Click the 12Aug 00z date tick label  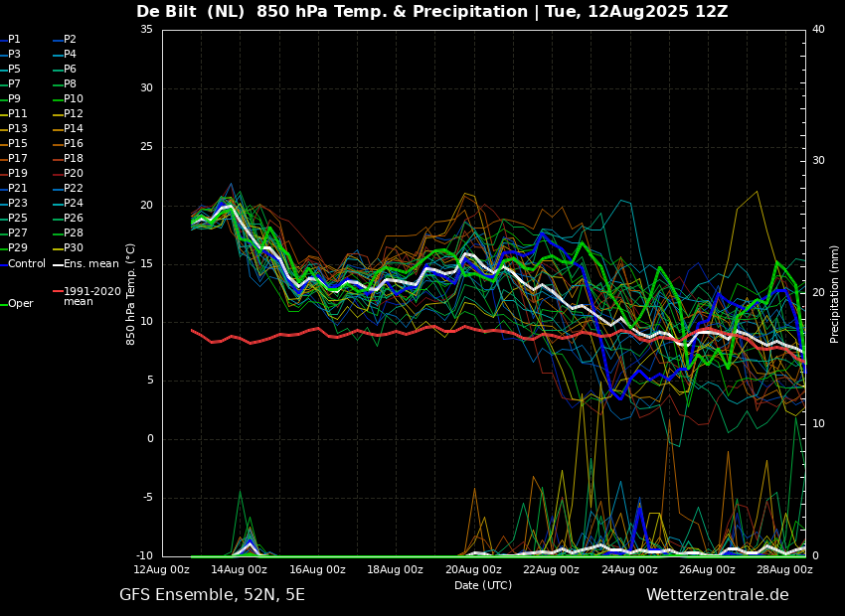click(162, 570)
